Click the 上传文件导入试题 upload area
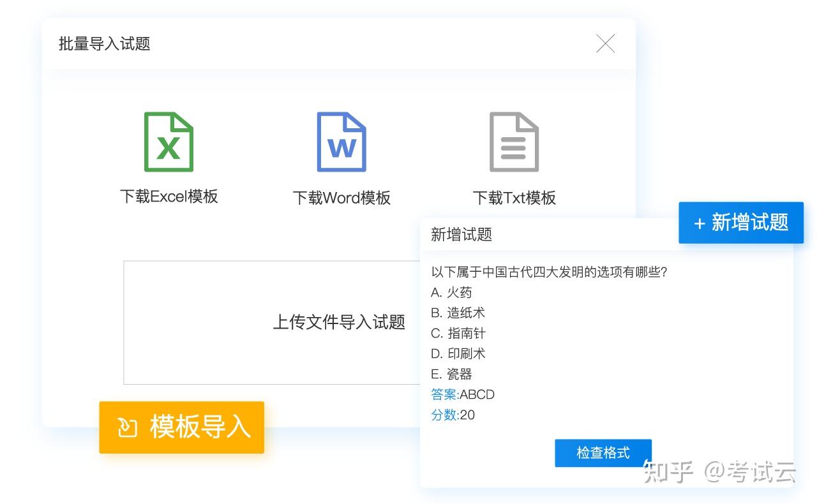 coord(272,322)
